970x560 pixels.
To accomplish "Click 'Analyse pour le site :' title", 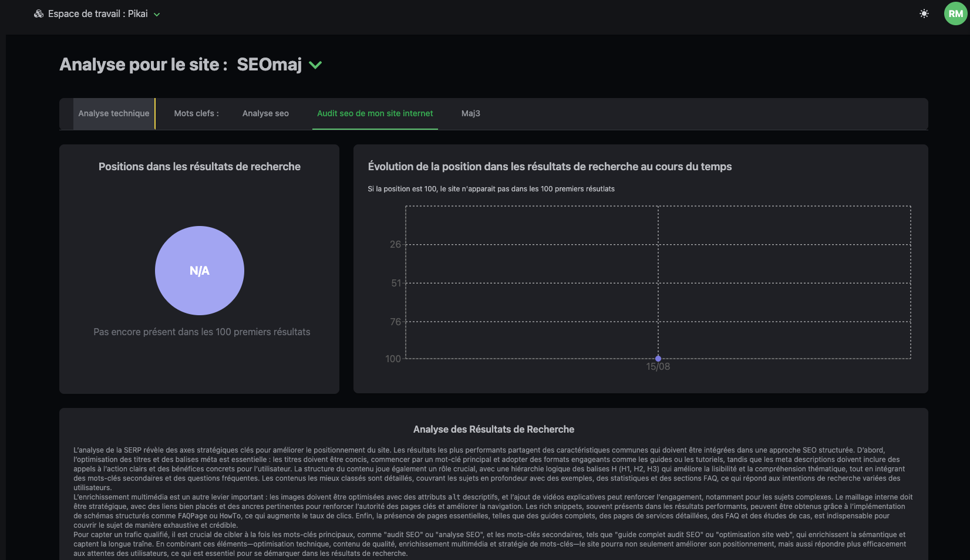I will click(x=144, y=65).
